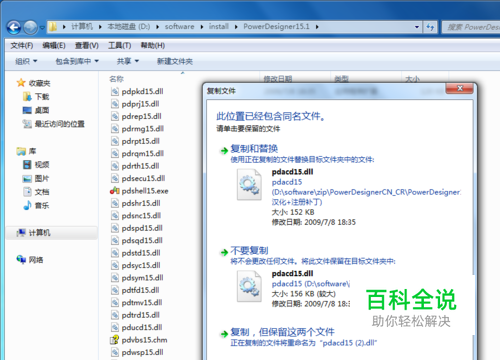
Task: Close the 复制文件 dialog
Action: click(460, 88)
